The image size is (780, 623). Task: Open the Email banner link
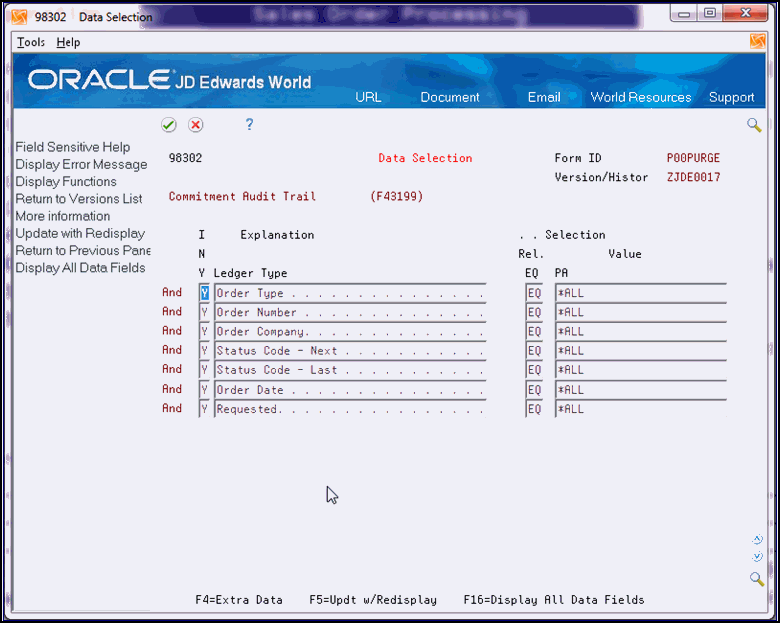click(x=544, y=97)
